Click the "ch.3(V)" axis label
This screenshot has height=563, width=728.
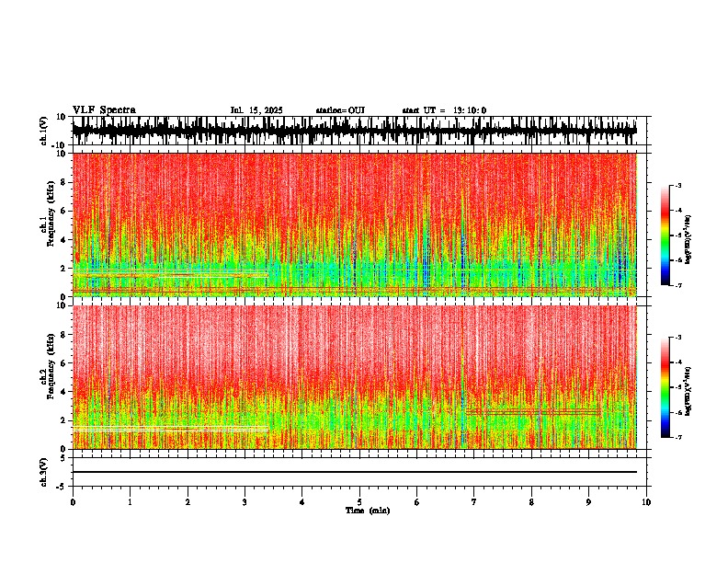[x=44, y=472]
